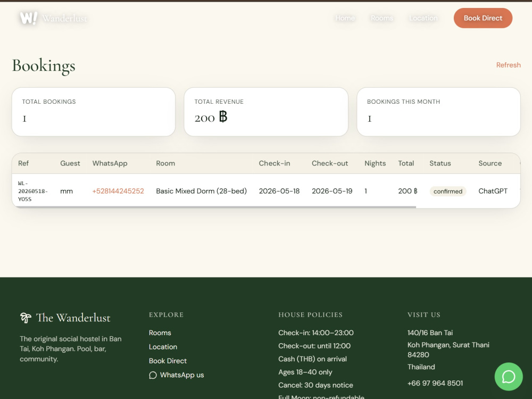Open the Home menu item

[x=345, y=18]
